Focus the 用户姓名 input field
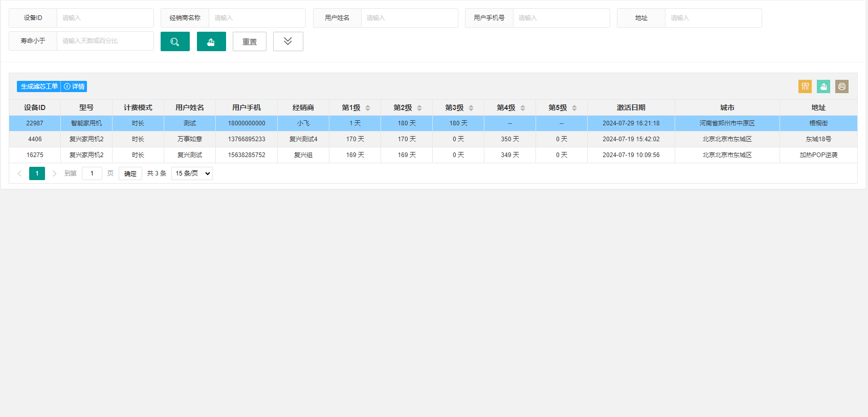Screen dimensions: 868x417 coord(409,18)
